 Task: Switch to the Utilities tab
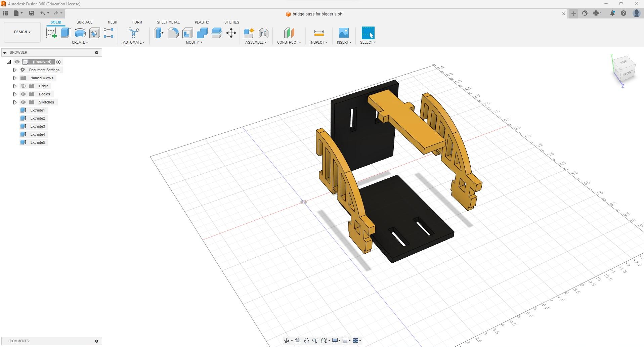pos(231,22)
